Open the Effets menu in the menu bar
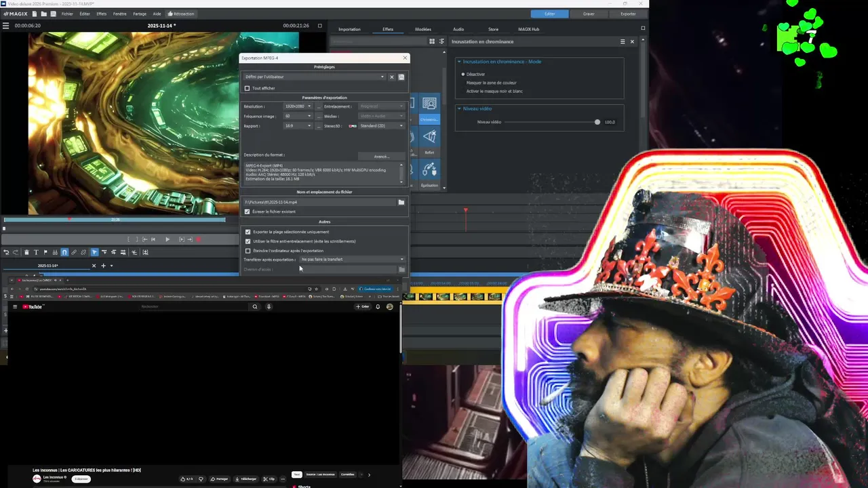868x488 pixels. click(101, 14)
